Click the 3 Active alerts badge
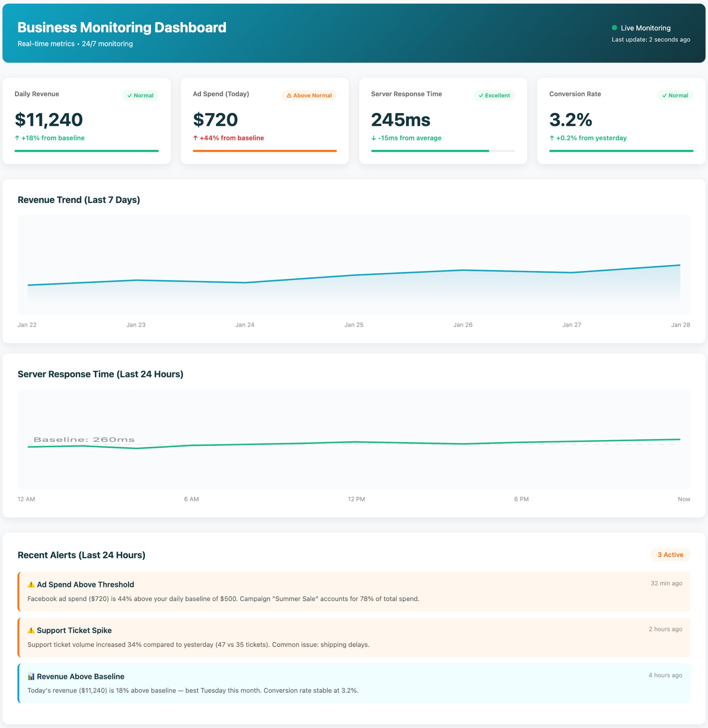Image resolution: width=708 pixels, height=728 pixels. pos(670,555)
